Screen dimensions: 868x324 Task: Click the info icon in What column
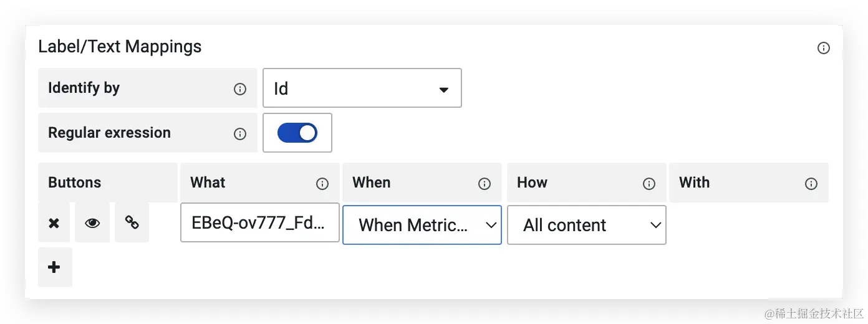(322, 184)
